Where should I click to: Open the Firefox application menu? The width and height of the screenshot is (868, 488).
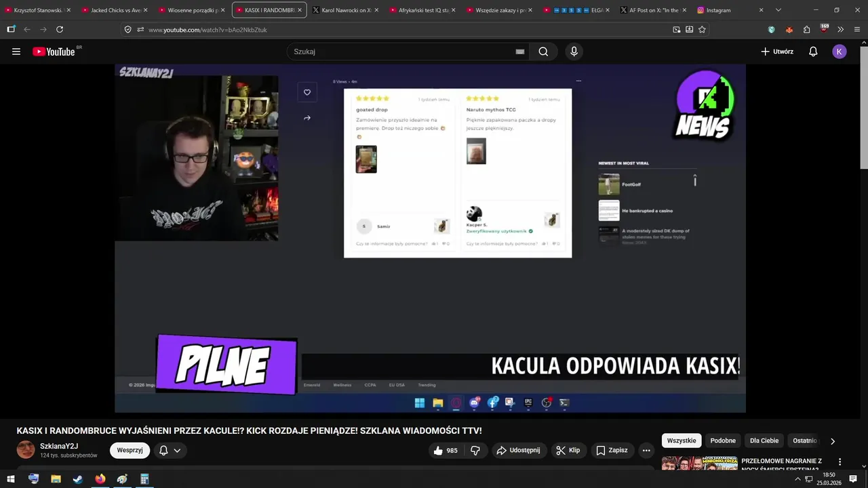(857, 29)
